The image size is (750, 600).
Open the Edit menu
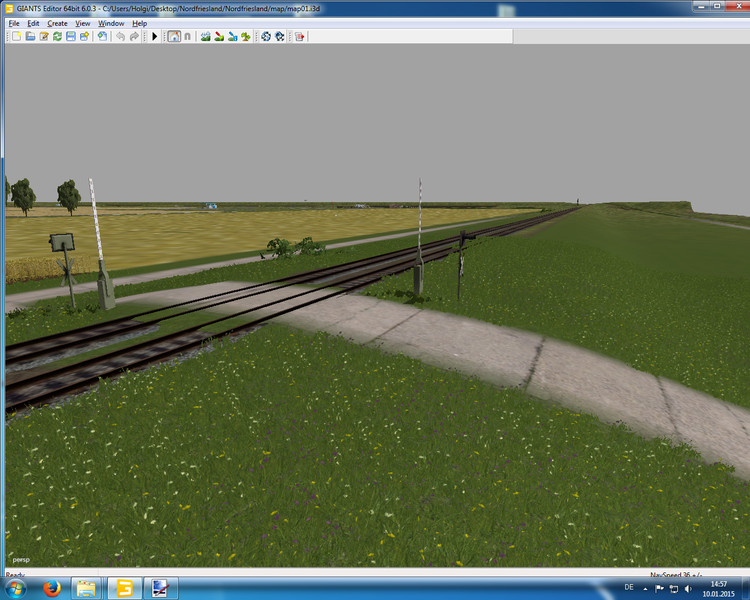tap(34, 23)
